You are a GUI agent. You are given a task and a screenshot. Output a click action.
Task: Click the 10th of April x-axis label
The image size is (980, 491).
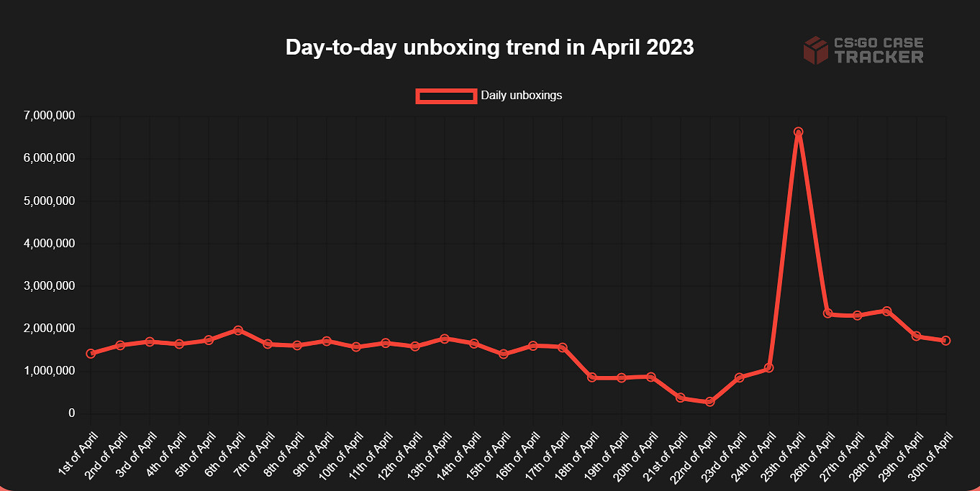(x=342, y=451)
